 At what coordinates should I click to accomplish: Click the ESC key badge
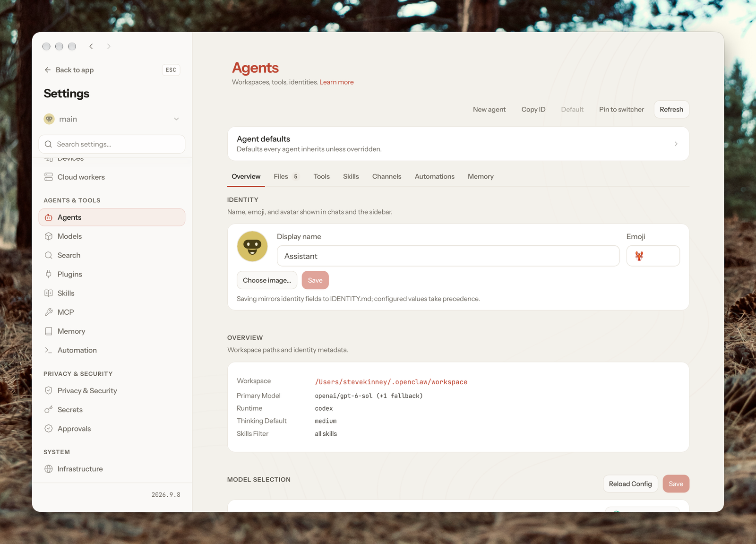pyautogui.click(x=171, y=70)
